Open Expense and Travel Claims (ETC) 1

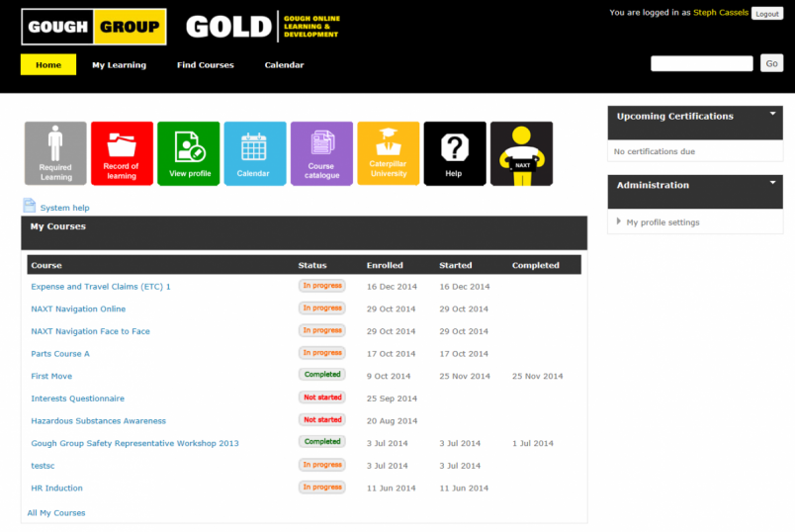pos(101,287)
